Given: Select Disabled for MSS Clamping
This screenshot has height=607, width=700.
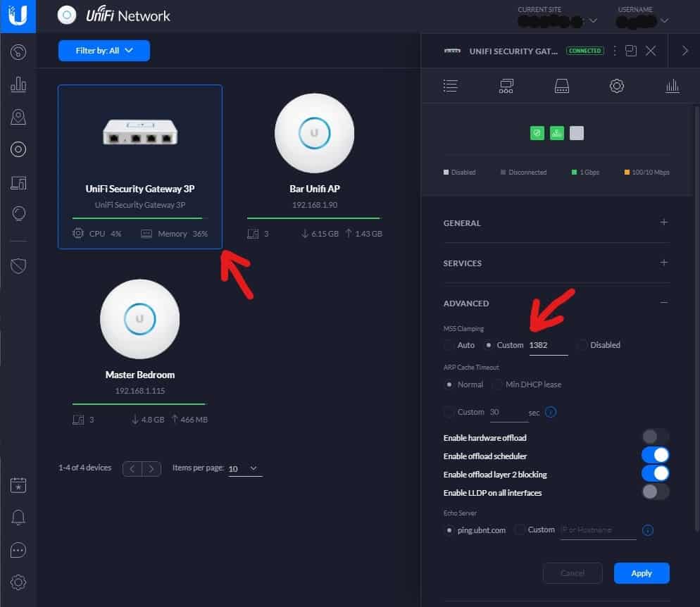Looking at the screenshot, I should (x=582, y=345).
